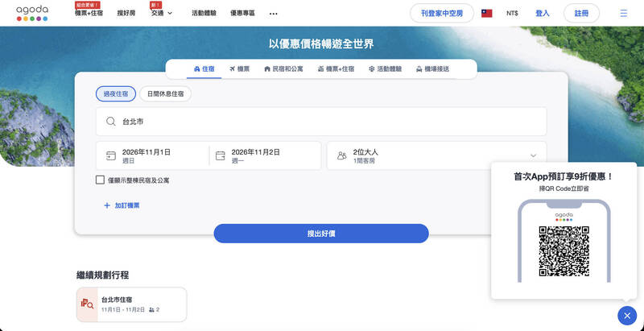Select the 日間休息住宿 option
The width and height of the screenshot is (644, 331).
pyautogui.click(x=165, y=93)
